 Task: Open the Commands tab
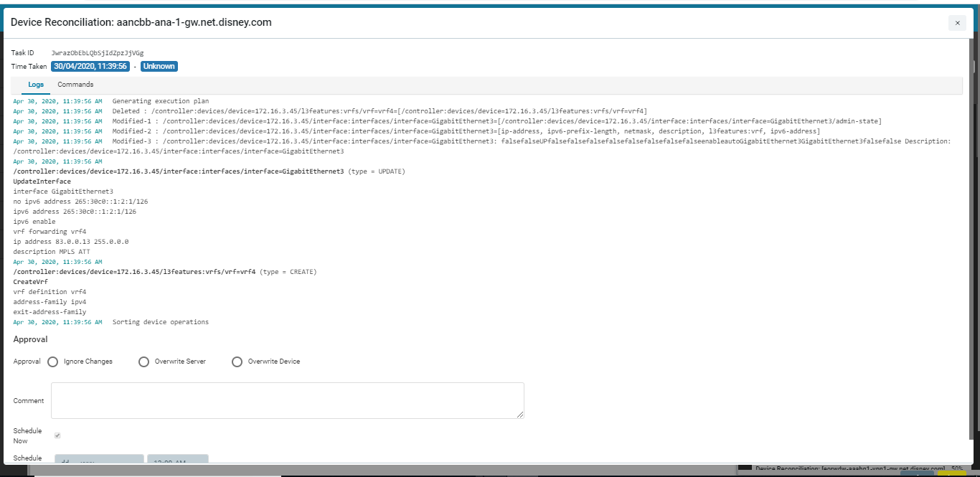(75, 85)
